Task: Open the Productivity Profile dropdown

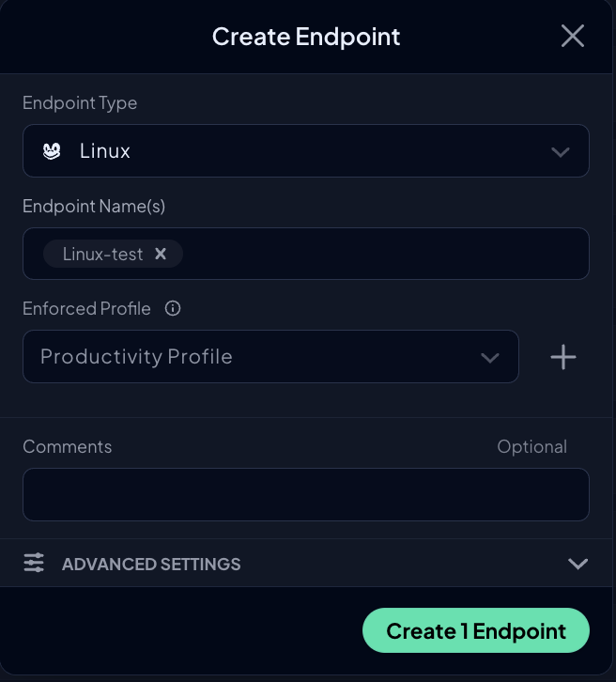Action: pos(270,357)
